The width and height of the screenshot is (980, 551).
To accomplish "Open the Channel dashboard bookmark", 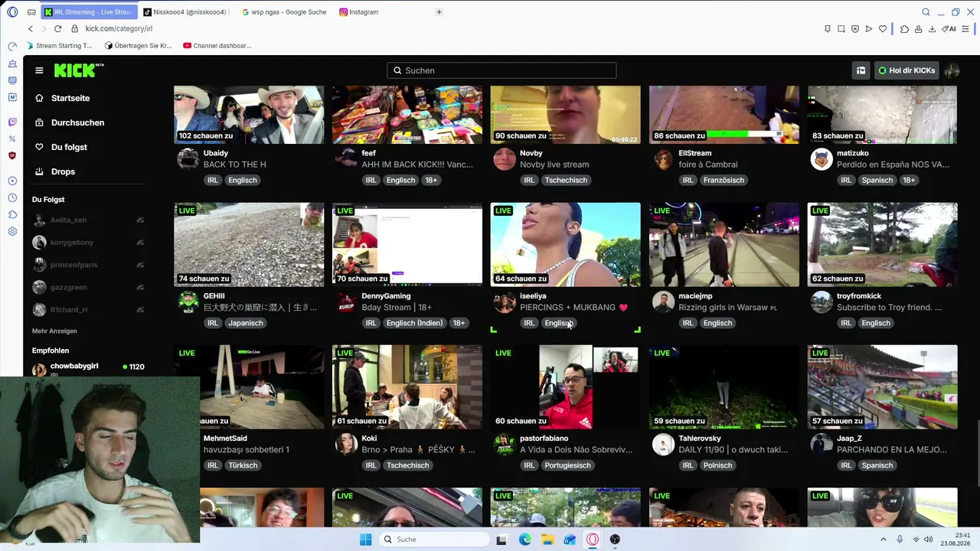I will click(x=217, y=46).
